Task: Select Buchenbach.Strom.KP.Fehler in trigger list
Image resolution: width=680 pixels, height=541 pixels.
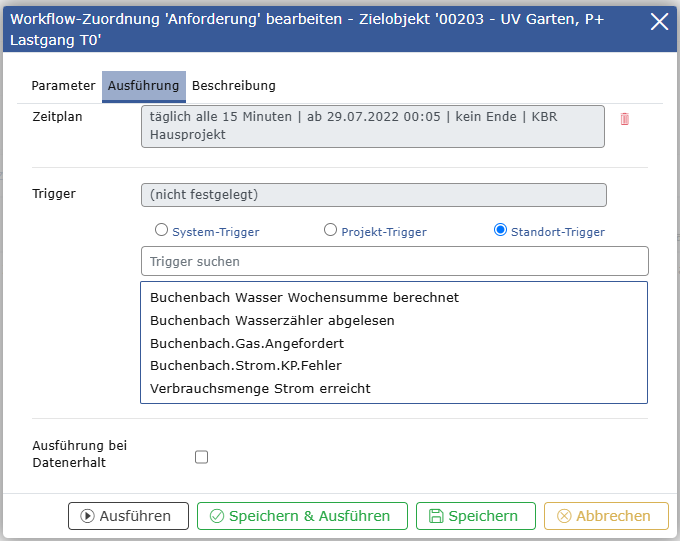Action: click(x=245, y=366)
